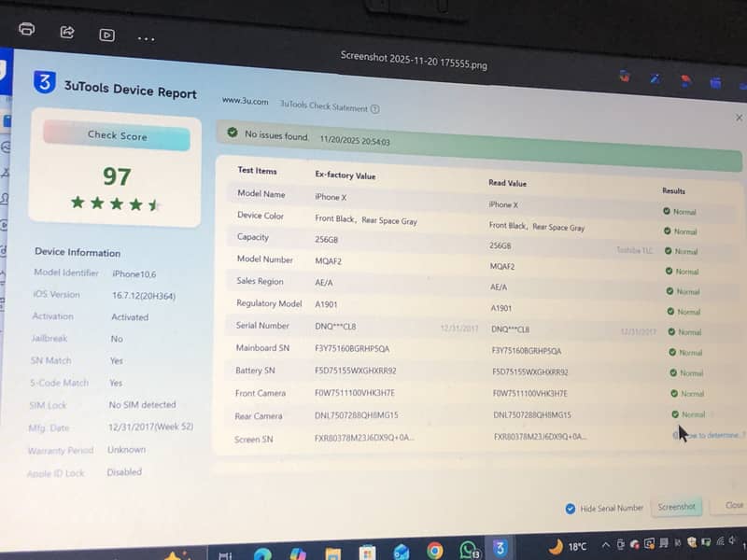Click the timestamp 11/20/2025 20:54:03

pos(355,141)
